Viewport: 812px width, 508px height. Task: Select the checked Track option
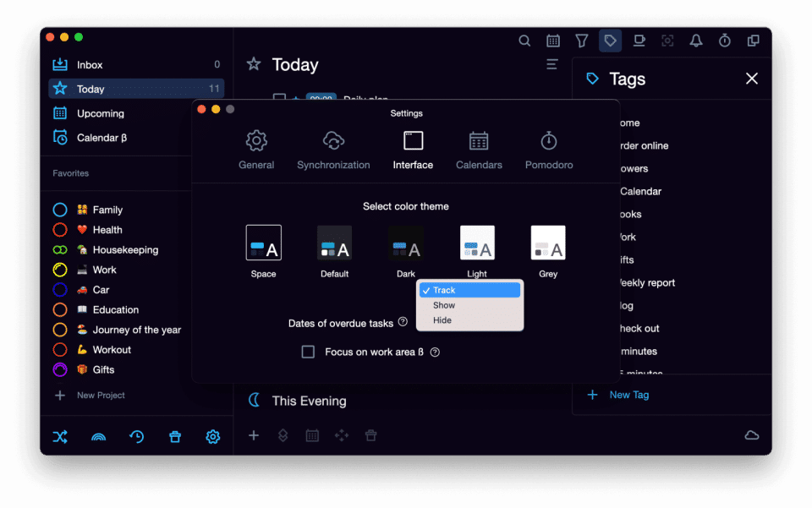pos(469,290)
